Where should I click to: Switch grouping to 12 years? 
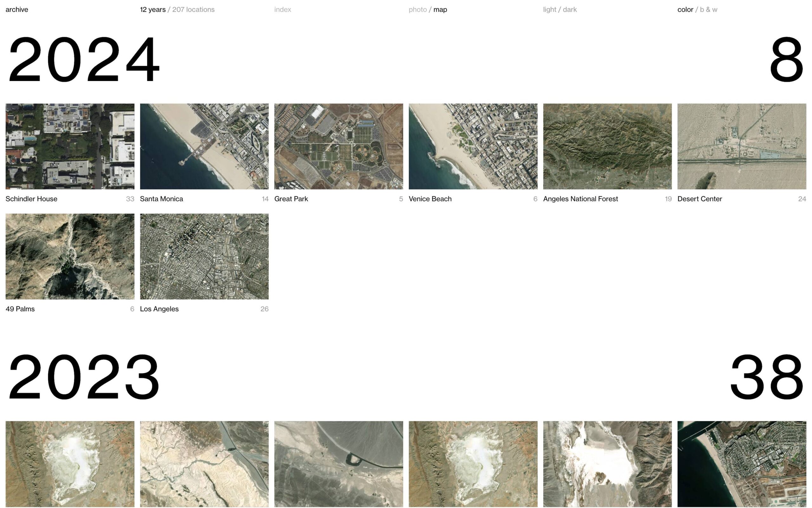(153, 10)
